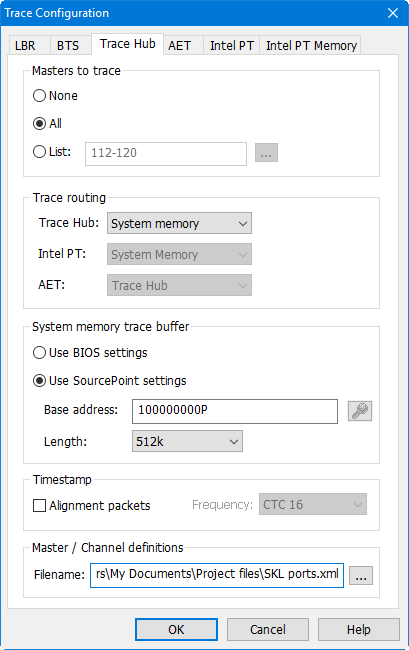Open the Intel PT Memory tab

click(x=311, y=45)
